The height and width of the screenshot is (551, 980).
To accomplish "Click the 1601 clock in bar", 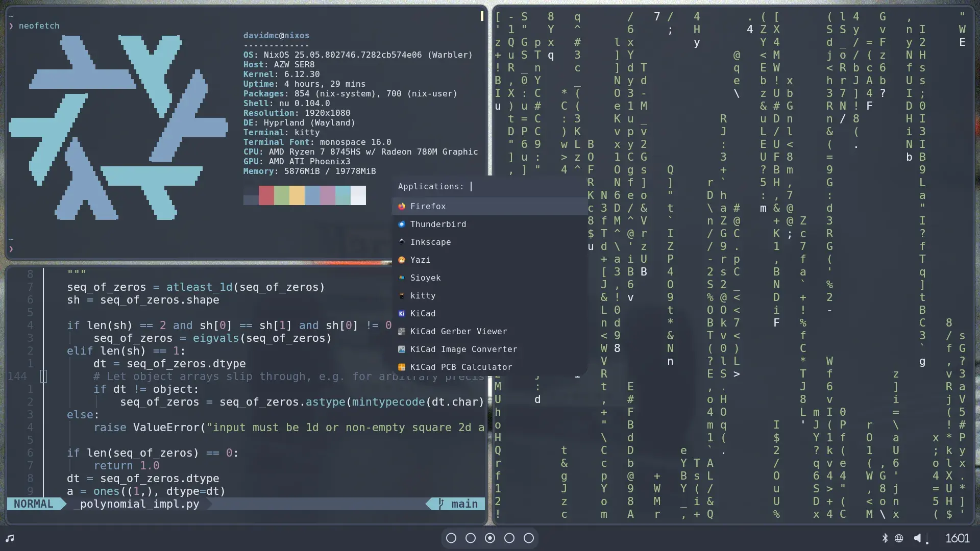I will 957,538.
